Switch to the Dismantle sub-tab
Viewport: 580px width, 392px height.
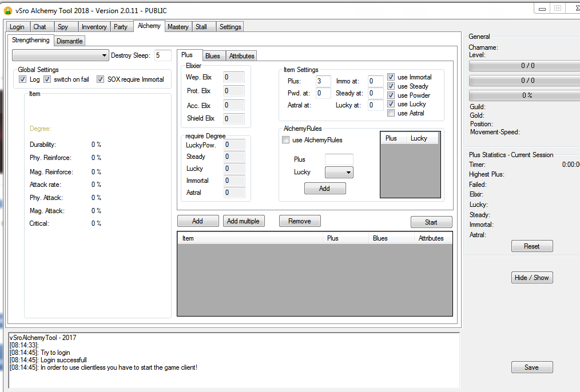pos(70,41)
